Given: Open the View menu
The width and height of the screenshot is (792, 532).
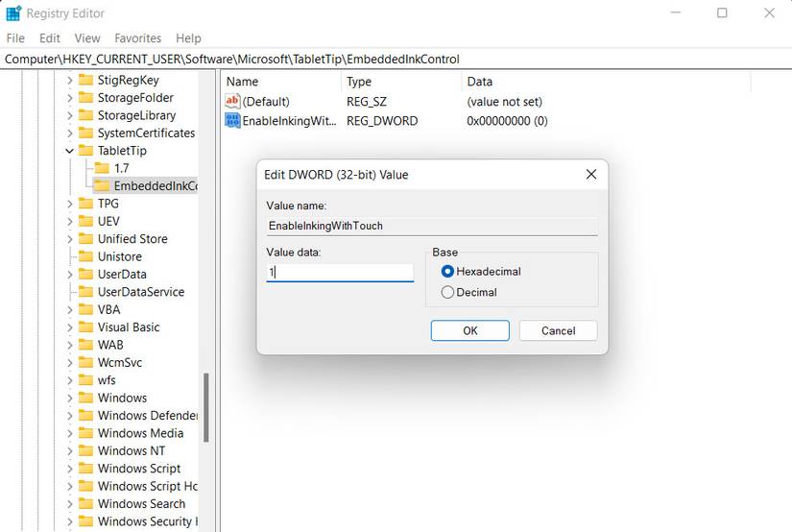Looking at the screenshot, I should point(87,38).
